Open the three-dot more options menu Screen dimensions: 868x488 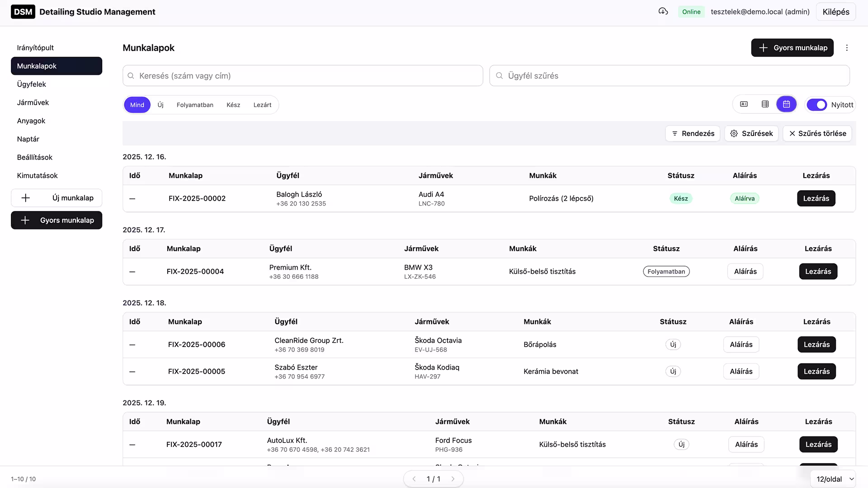click(847, 48)
